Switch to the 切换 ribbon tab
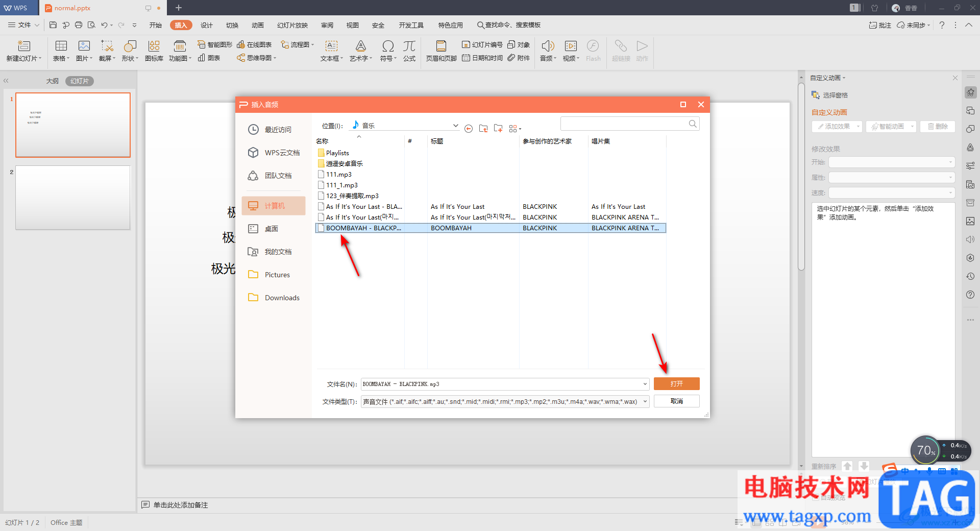This screenshot has height=531, width=980. pos(232,25)
